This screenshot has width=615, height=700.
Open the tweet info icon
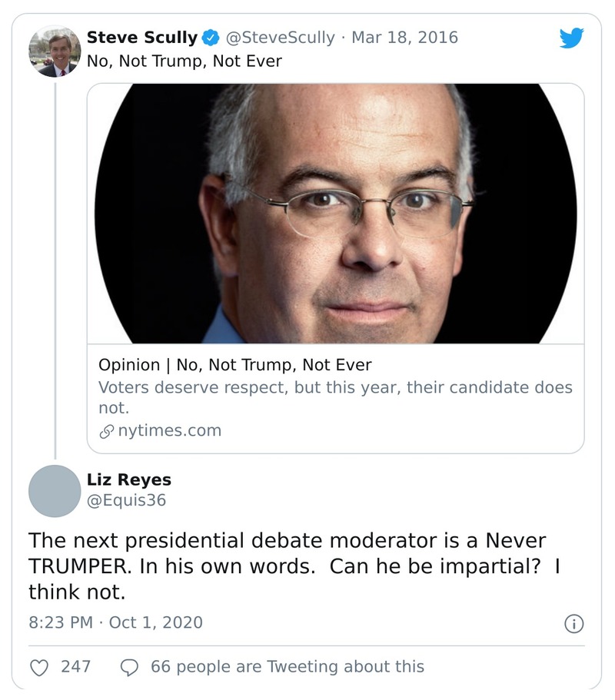tap(573, 623)
